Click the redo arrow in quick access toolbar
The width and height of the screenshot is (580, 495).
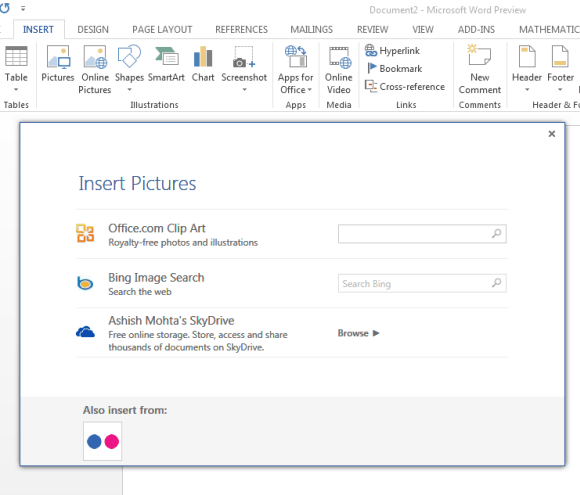(4, 8)
